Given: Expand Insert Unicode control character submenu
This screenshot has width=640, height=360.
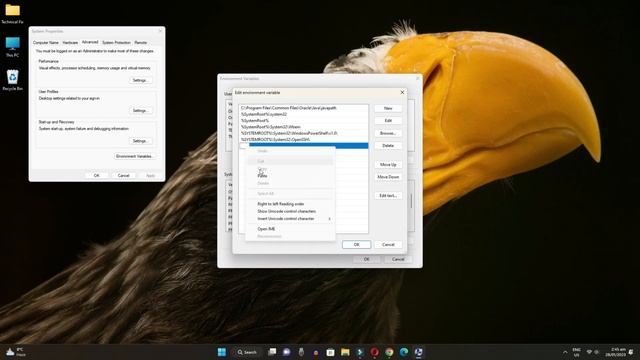Looking at the screenshot, I should click(290, 219).
